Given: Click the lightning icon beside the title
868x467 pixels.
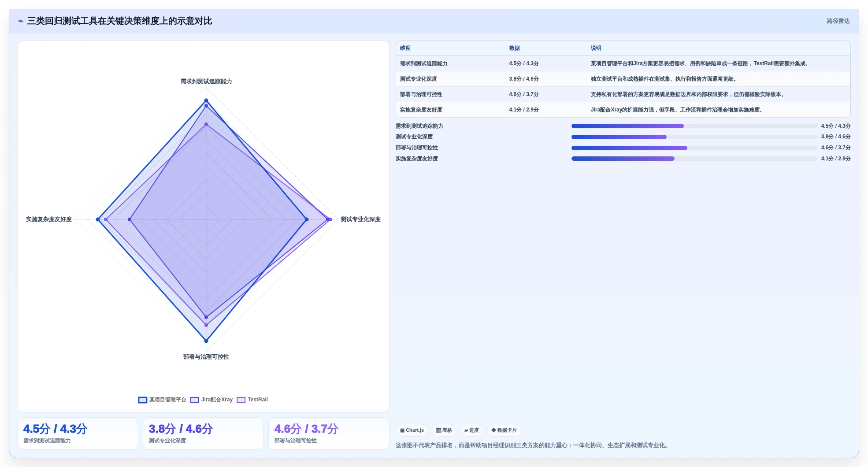Looking at the screenshot, I should (21, 21).
